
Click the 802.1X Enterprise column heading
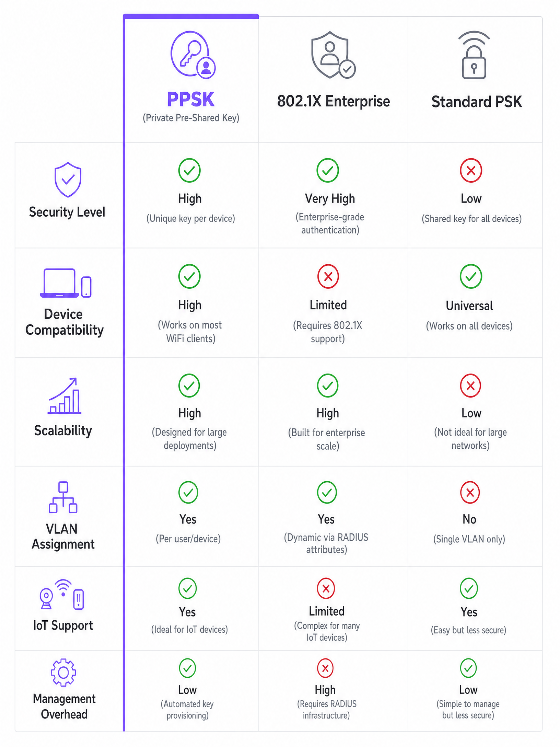[x=334, y=101]
